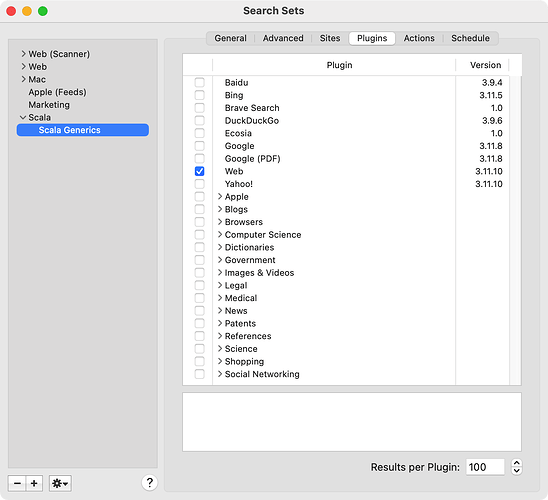
Task: Expand the References category chevron
Action: tap(220, 336)
